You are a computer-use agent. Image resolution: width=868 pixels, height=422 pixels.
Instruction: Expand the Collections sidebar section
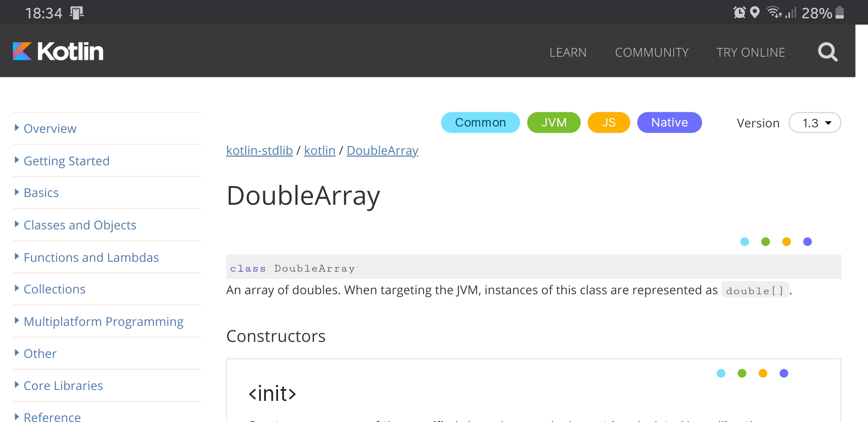point(54,289)
